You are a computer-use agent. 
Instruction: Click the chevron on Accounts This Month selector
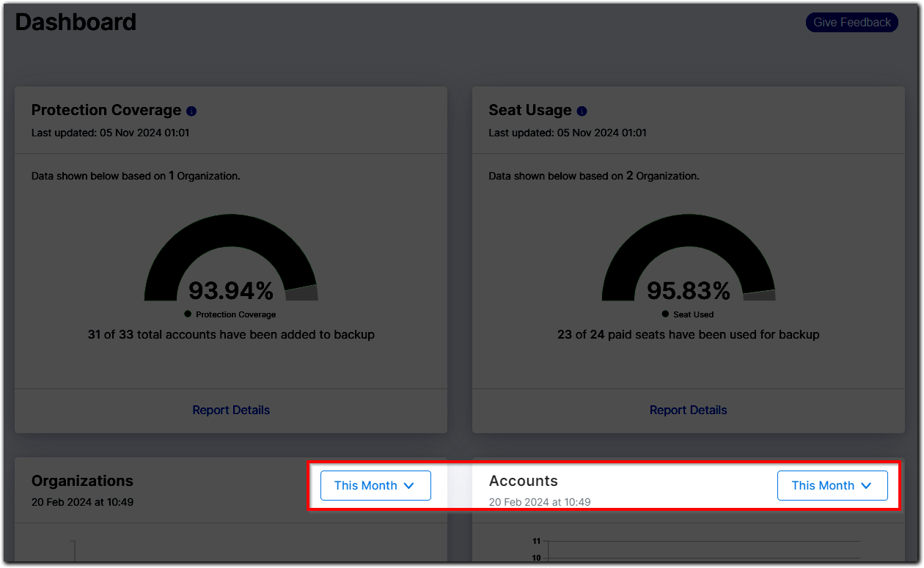click(867, 485)
